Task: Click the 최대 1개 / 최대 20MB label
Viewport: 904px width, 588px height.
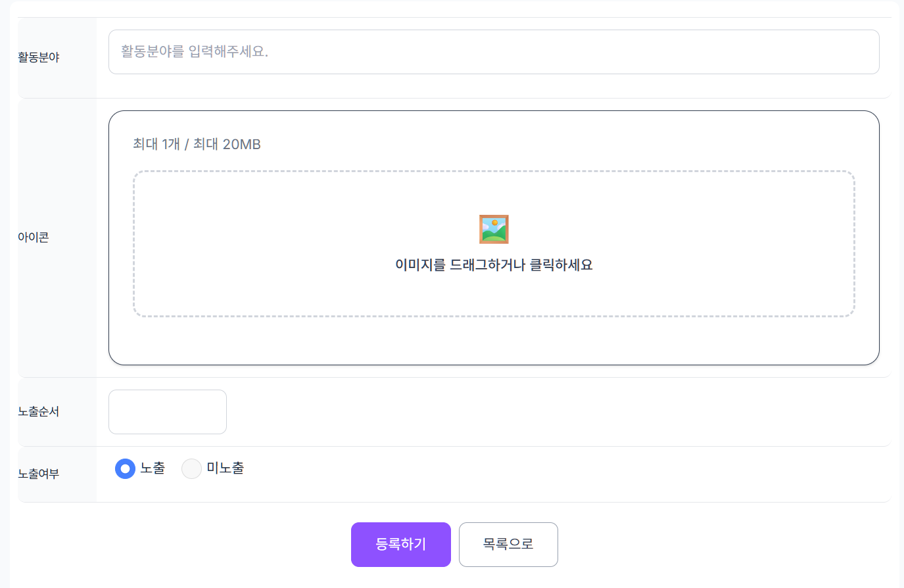Action: click(196, 144)
